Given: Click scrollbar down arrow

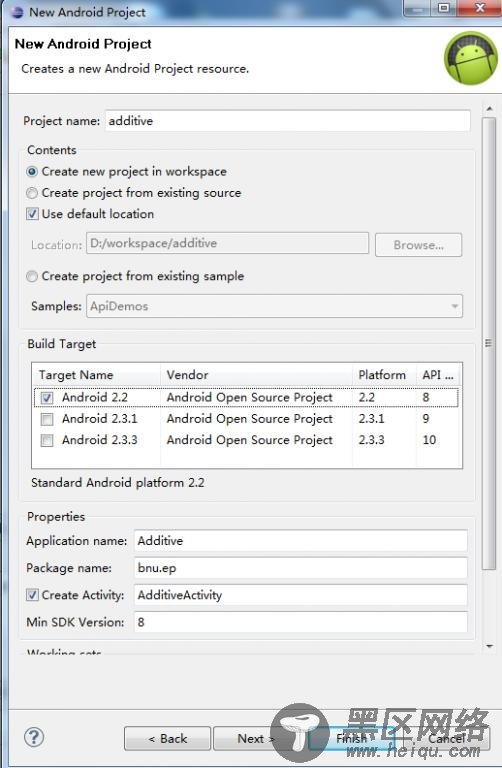Looking at the screenshot, I should (489, 647).
